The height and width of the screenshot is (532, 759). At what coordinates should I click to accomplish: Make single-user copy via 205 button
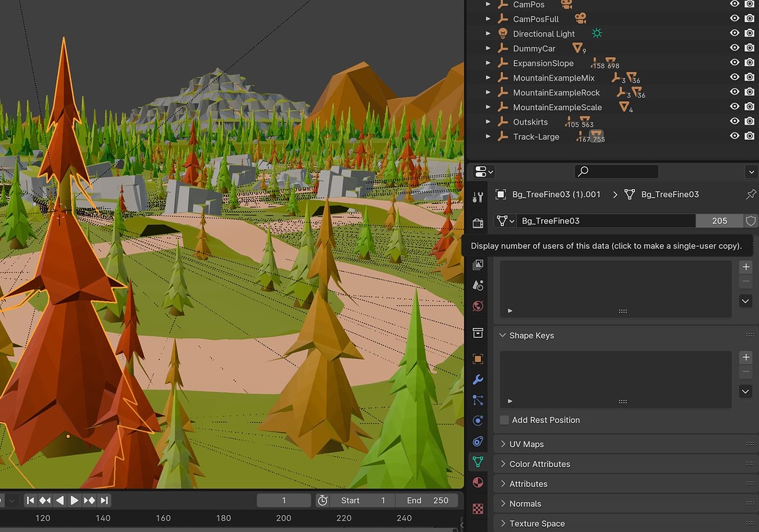pyautogui.click(x=719, y=221)
